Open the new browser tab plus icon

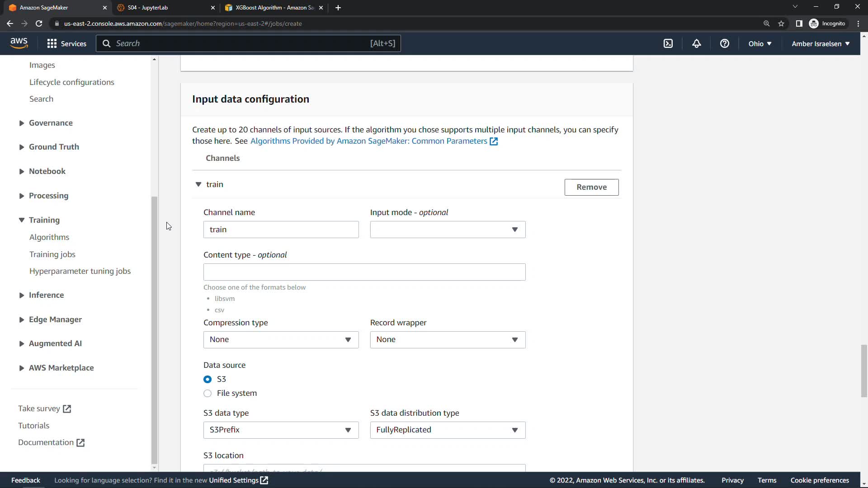click(338, 8)
